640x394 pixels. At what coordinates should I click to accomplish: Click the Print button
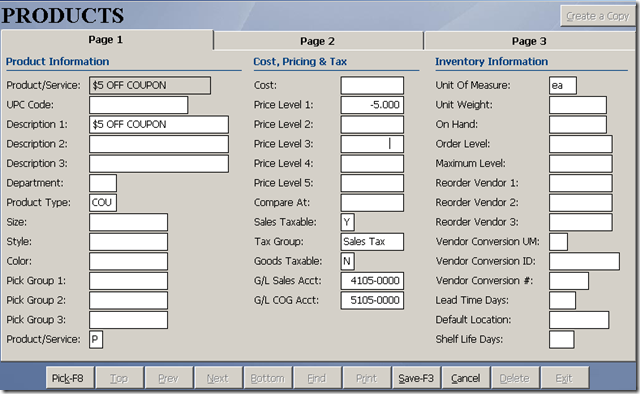click(367, 378)
